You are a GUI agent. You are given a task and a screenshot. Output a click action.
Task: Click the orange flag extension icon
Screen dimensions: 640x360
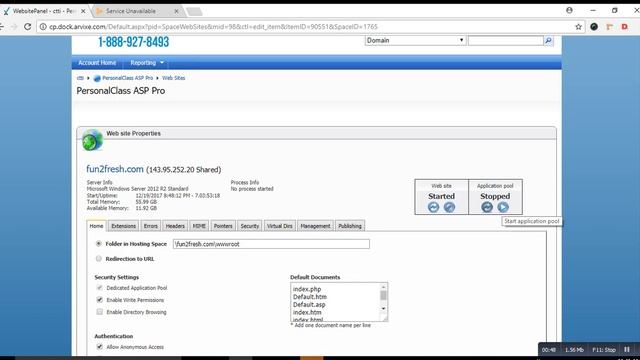coord(609,27)
